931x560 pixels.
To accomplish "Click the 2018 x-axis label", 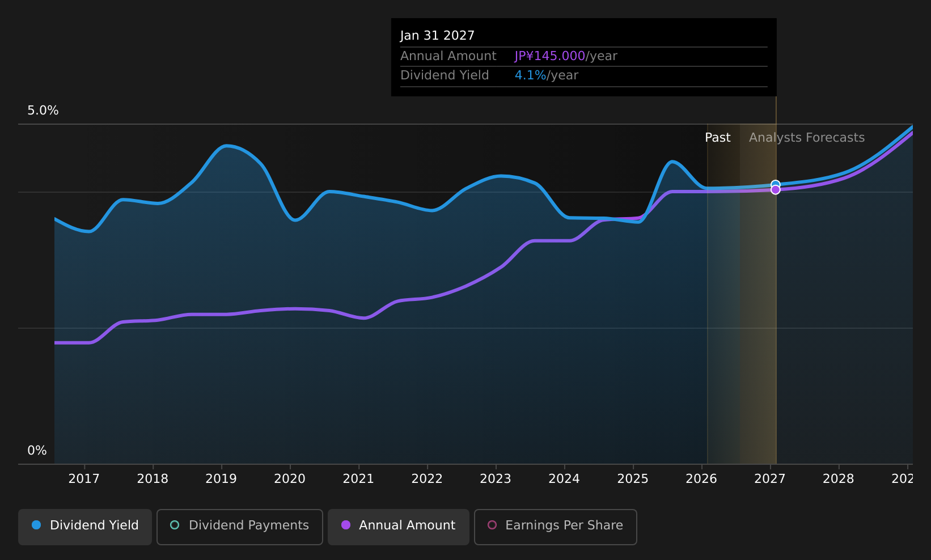I will pos(153,479).
